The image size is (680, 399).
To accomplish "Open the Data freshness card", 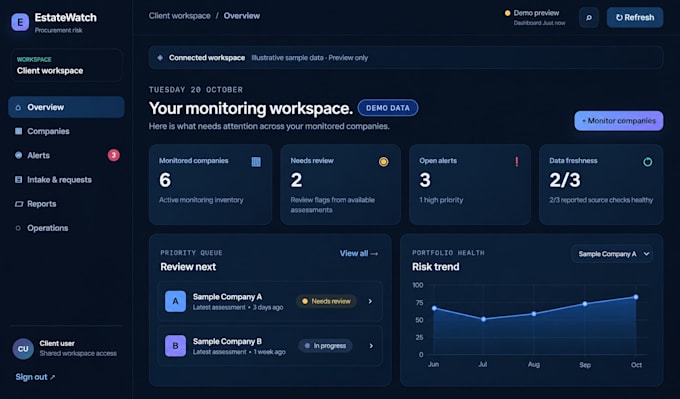I will coord(601,184).
